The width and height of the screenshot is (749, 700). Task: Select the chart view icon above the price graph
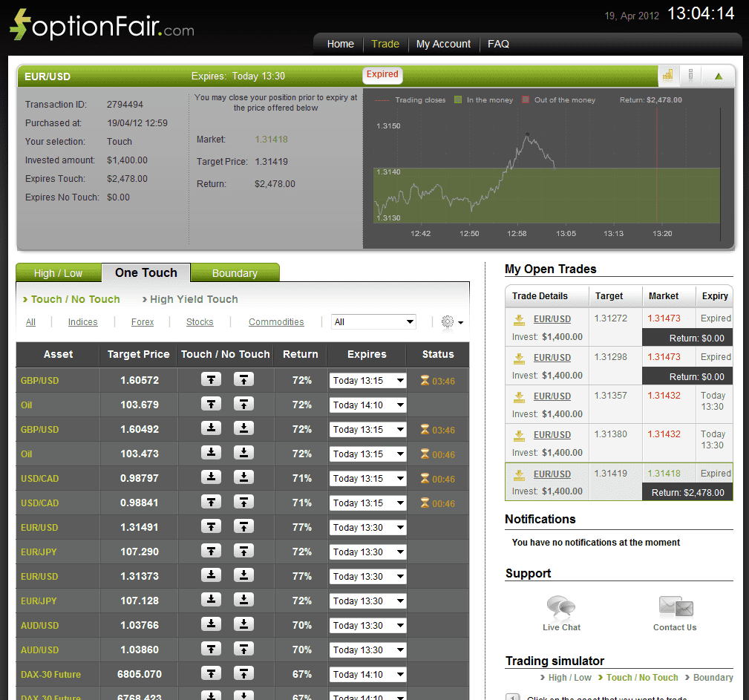coord(667,76)
